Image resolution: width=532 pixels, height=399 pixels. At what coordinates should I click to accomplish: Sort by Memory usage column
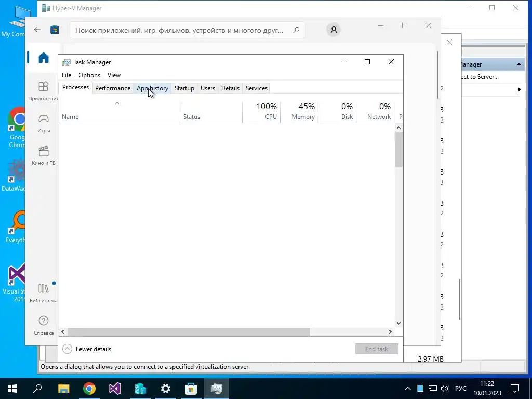[x=299, y=112]
